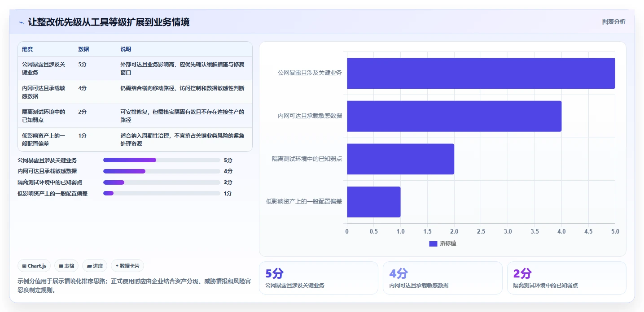The width and height of the screenshot is (644, 312).
Task: Click the 2分 value in the table
Action: [x=82, y=112]
